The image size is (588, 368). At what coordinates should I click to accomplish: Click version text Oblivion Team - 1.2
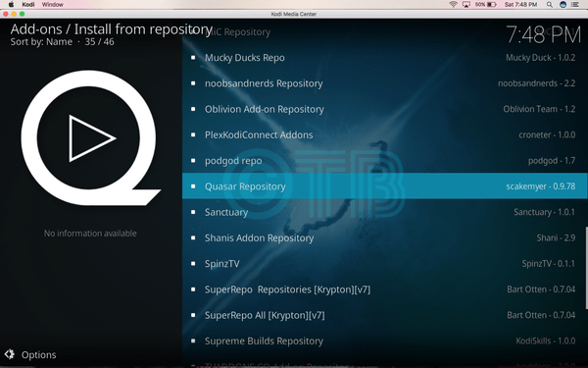click(539, 109)
